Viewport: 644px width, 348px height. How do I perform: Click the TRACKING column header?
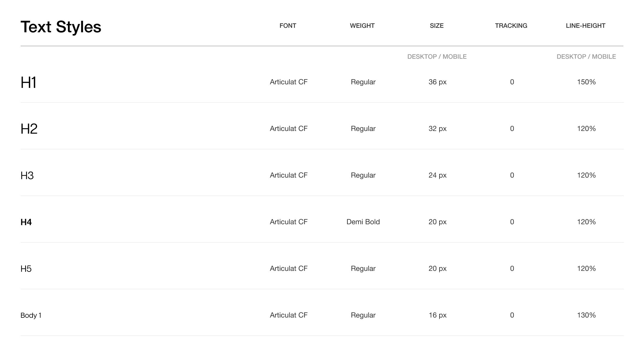pos(511,26)
